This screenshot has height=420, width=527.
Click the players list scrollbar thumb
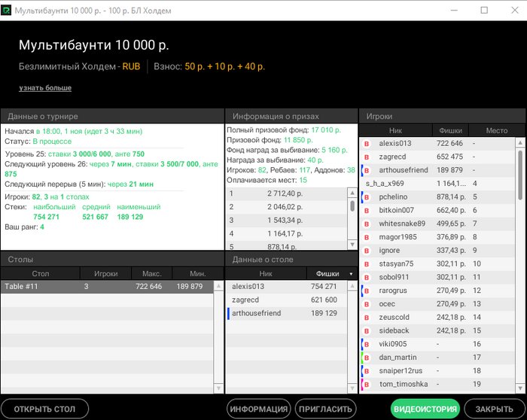[520, 174]
